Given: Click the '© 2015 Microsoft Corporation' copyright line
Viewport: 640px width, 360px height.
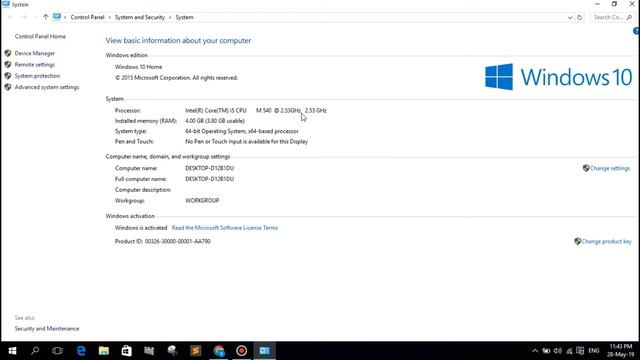Looking at the screenshot, I should coord(176,78).
